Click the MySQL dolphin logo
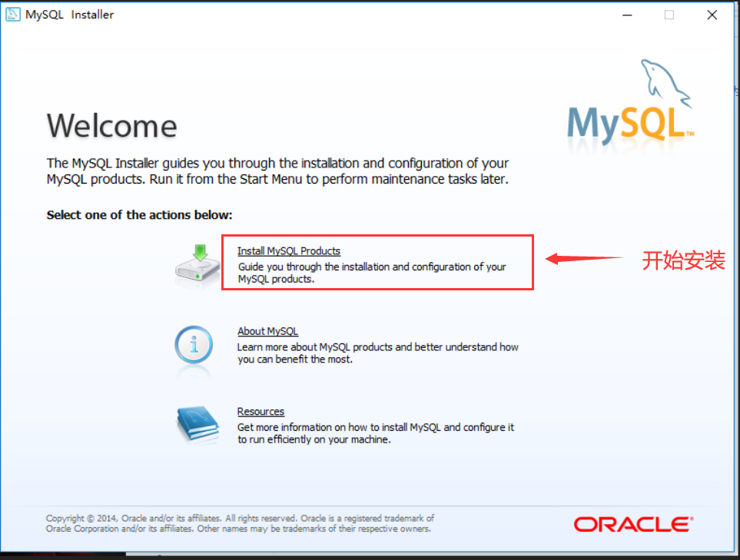Screen dimensions: 740x560 tap(631, 103)
